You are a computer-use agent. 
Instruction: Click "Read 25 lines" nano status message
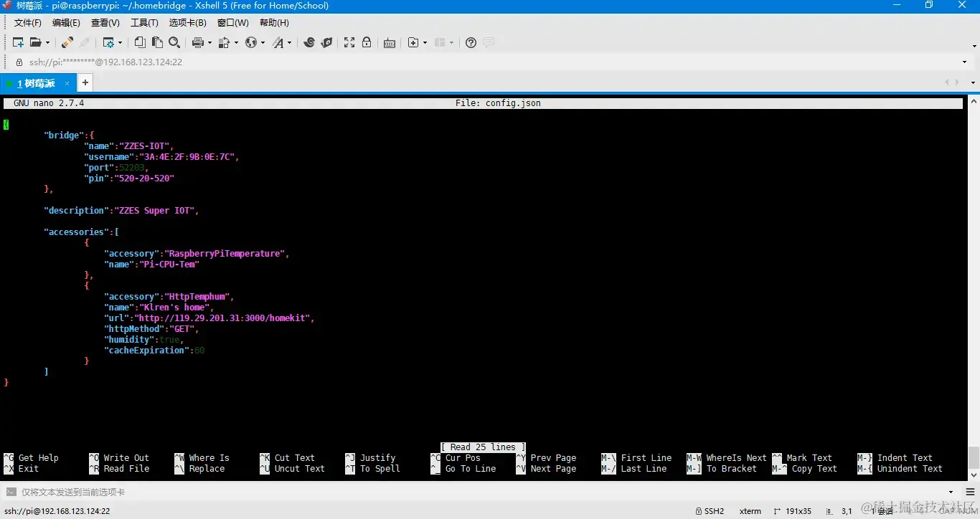tap(484, 447)
